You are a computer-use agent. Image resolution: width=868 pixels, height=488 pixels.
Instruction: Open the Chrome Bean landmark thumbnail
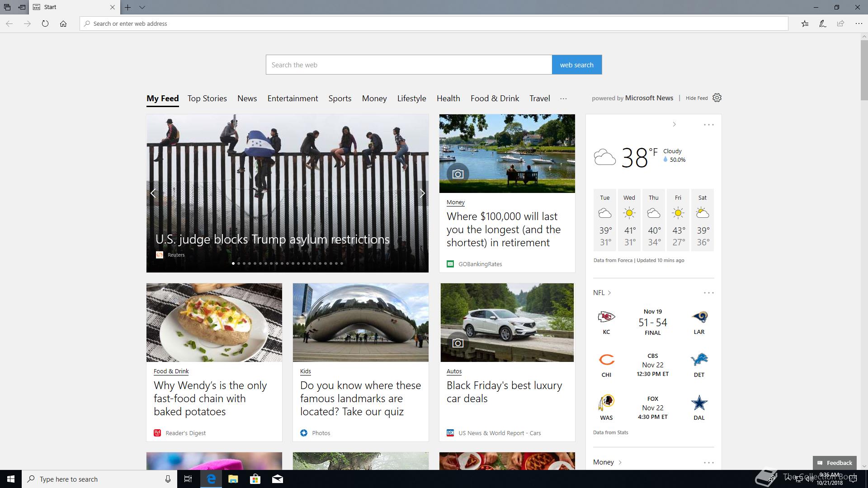(x=361, y=323)
